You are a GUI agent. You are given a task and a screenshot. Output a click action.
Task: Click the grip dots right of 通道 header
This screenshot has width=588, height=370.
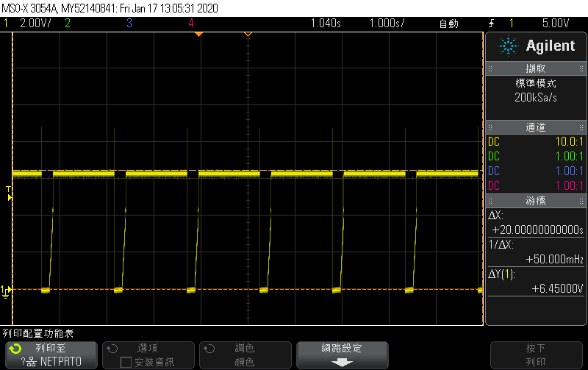point(581,127)
